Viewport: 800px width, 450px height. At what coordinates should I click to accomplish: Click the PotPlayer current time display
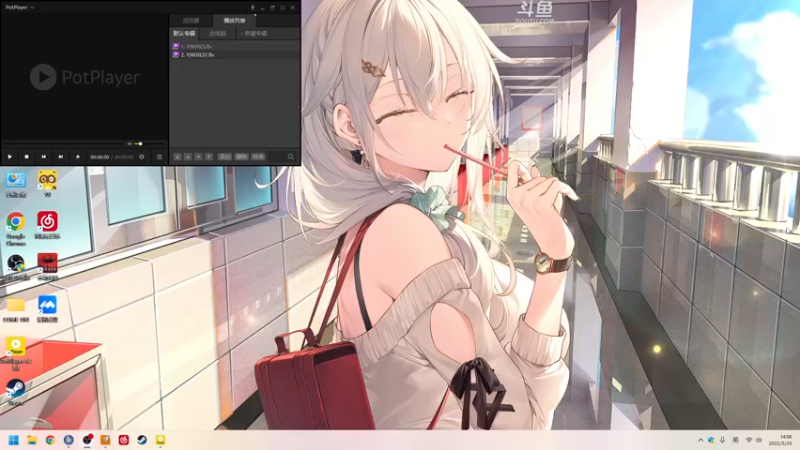coord(99,157)
